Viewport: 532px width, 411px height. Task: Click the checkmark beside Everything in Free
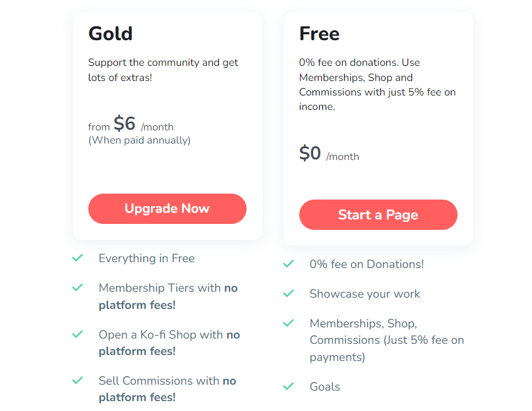(x=78, y=258)
